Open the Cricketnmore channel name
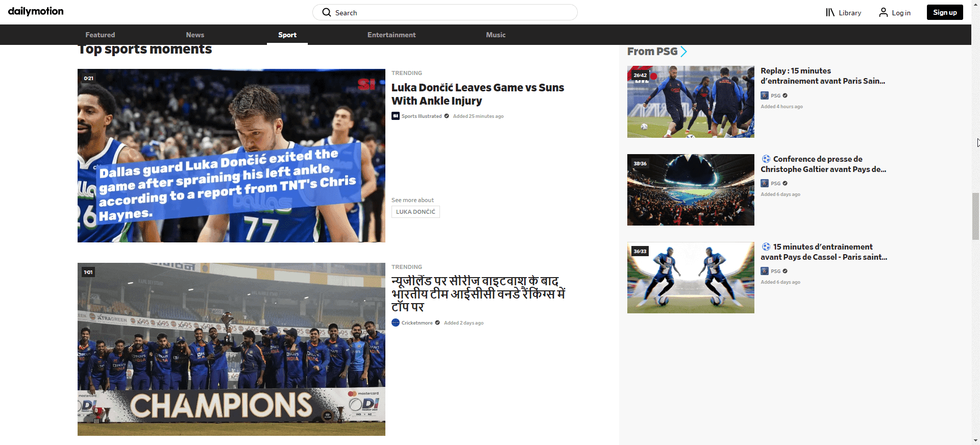This screenshot has height=445, width=980. (x=417, y=323)
